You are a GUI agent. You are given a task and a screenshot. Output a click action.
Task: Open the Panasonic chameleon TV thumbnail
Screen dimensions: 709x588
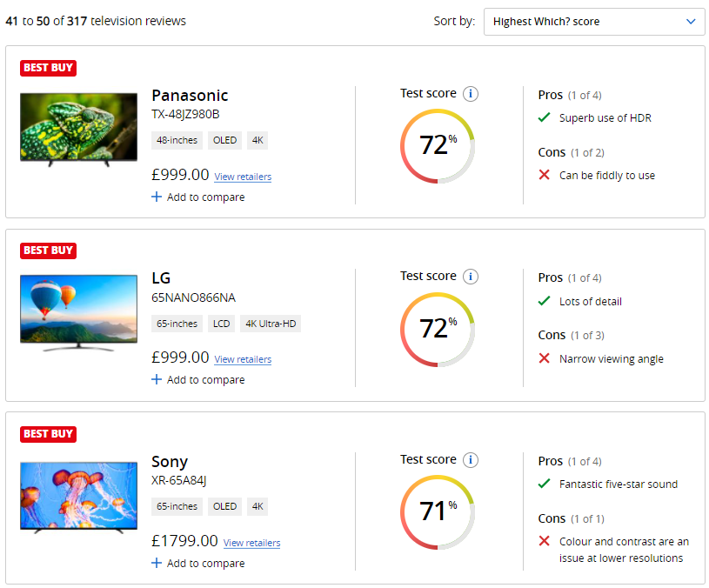click(79, 129)
